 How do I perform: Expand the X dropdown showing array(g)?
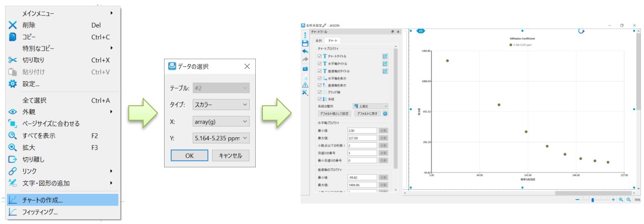(221, 121)
